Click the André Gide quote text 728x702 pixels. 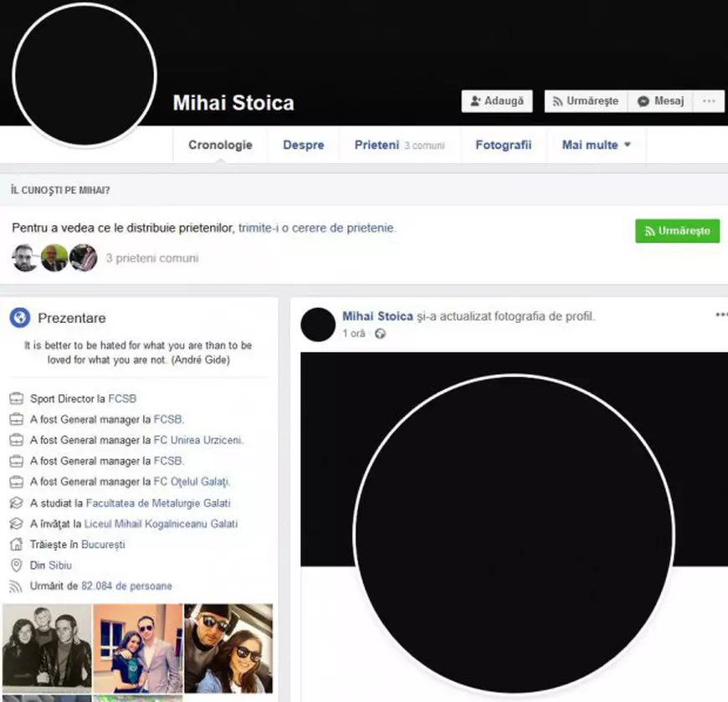tap(138, 352)
